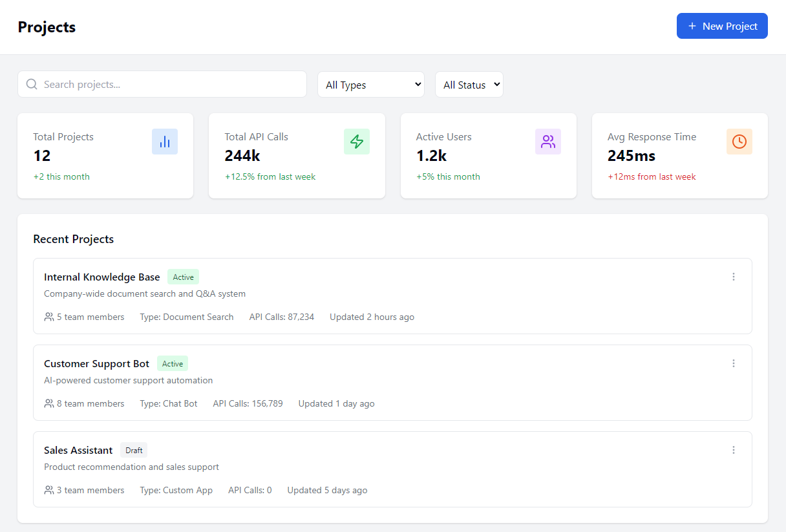Expand the All Types dropdown
Viewport: 786px width, 532px height.
(x=370, y=85)
